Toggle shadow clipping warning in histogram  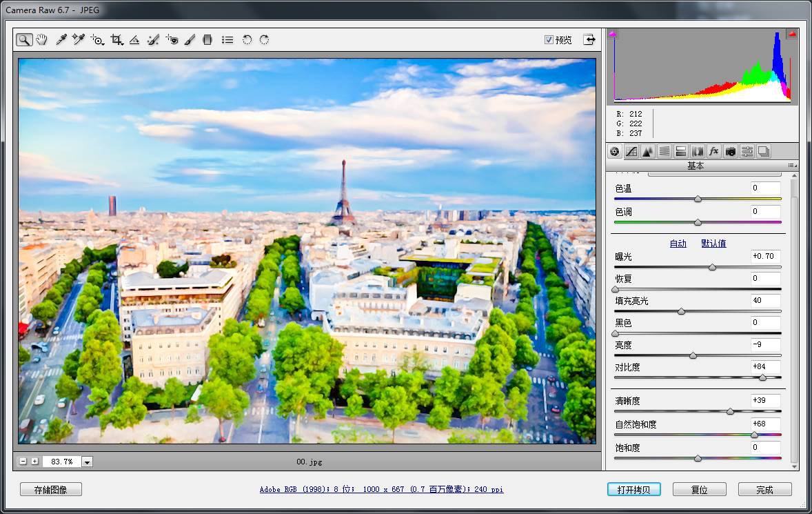tap(613, 34)
